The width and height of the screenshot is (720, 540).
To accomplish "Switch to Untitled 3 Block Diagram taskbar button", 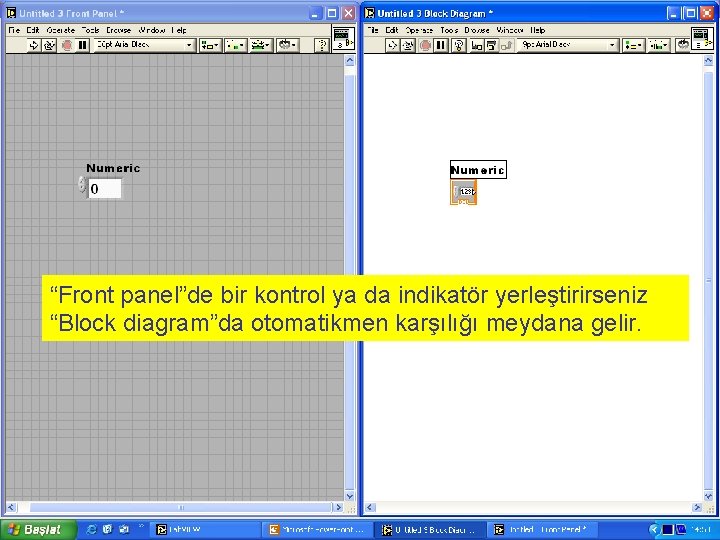I will coord(430,530).
